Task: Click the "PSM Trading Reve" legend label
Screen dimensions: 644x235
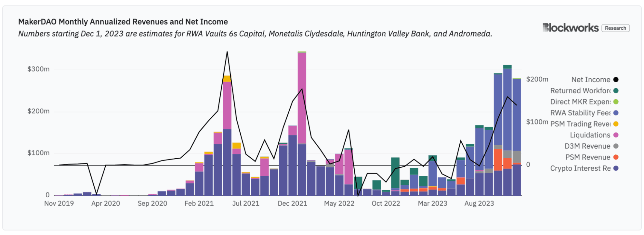Action: click(x=580, y=124)
